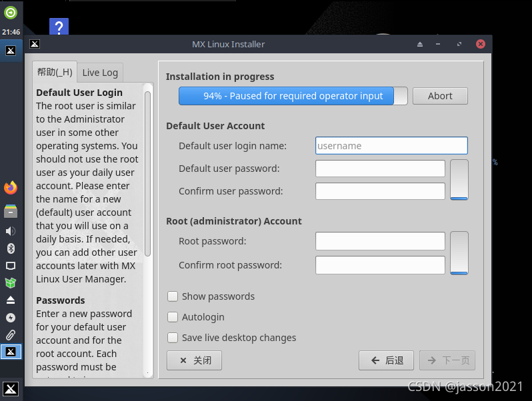Close the installer with the red X
532x401 pixels.
(x=481, y=44)
